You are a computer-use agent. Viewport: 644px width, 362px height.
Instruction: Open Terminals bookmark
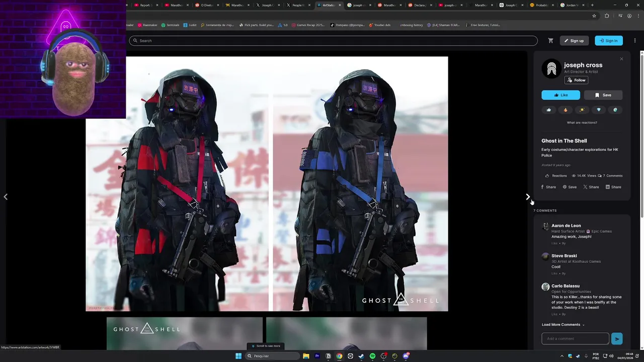pos(171,25)
